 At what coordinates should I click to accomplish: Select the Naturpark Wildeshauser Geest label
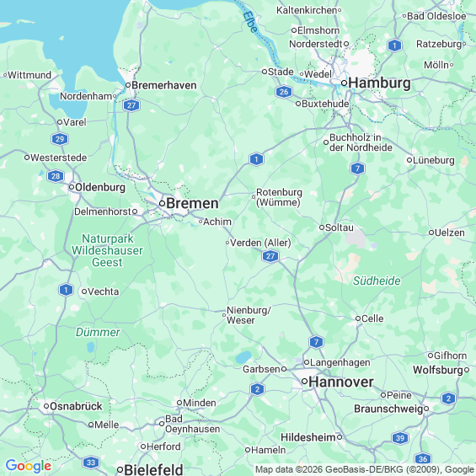107,250
